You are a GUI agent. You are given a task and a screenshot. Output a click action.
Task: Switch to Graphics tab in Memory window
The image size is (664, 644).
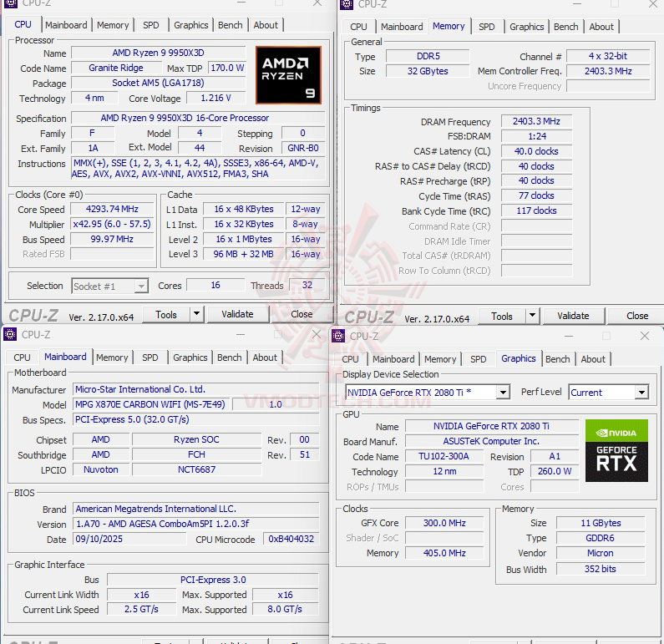pos(527,27)
